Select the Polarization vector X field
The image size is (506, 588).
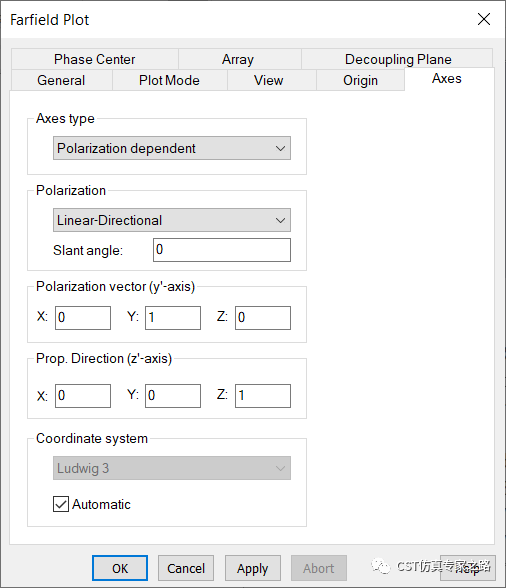pos(83,318)
